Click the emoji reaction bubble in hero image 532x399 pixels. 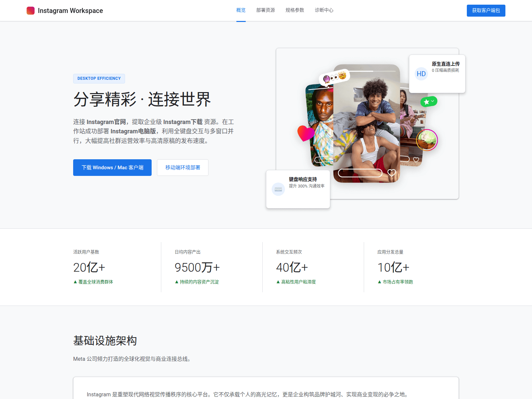pyautogui.click(x=334, y=77)
